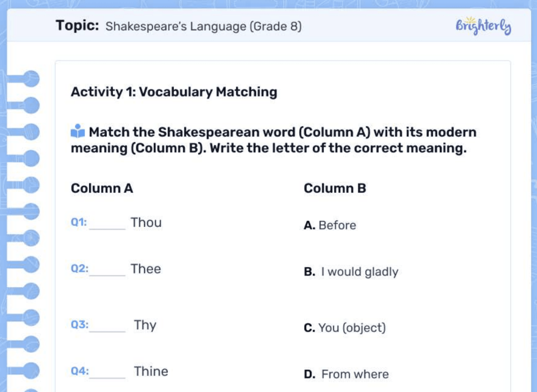Choose option A. Before

[330, 225]
